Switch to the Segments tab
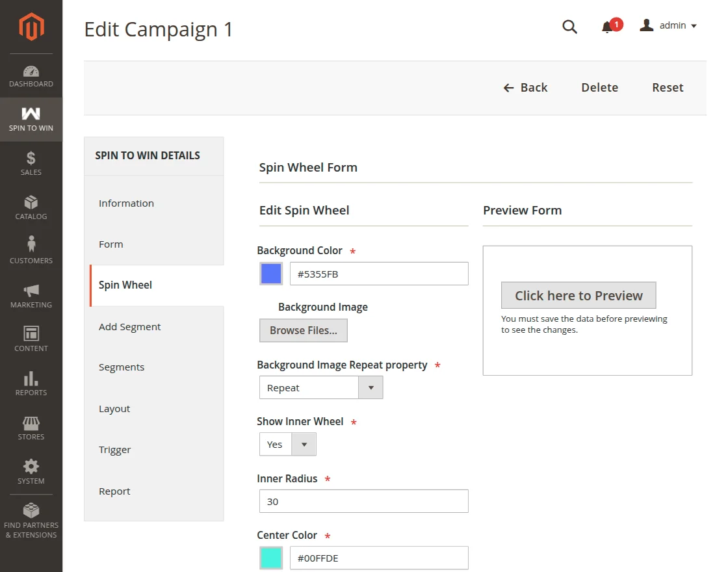This screenshot has width=728, height=572. point(122,367)
